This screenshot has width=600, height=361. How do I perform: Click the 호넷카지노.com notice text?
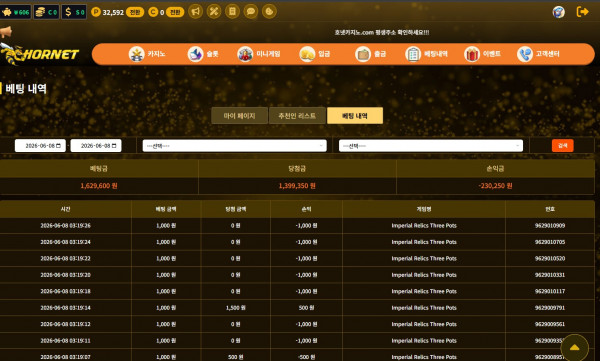tap(382, 33)
